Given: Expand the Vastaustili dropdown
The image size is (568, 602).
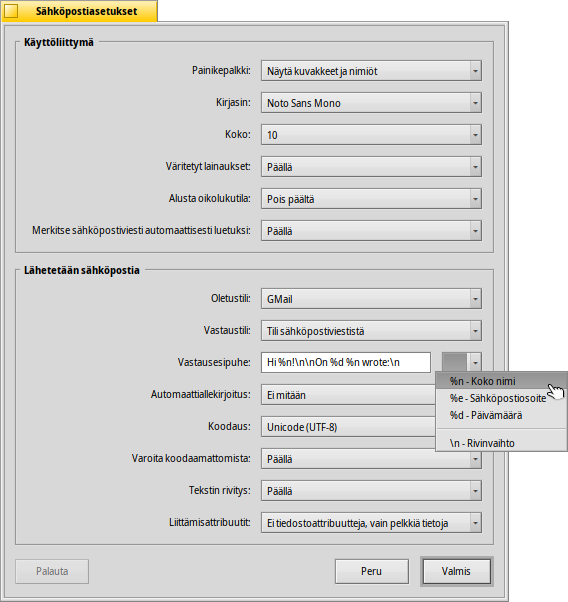Looking at the screenshot, I should (371, 331).
